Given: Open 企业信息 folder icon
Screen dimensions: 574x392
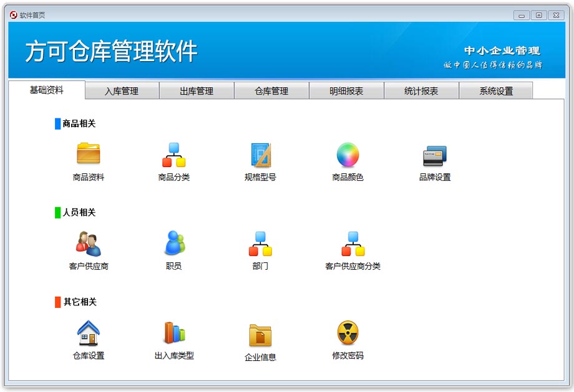Looking at the screenshot, I should point(260,335).
